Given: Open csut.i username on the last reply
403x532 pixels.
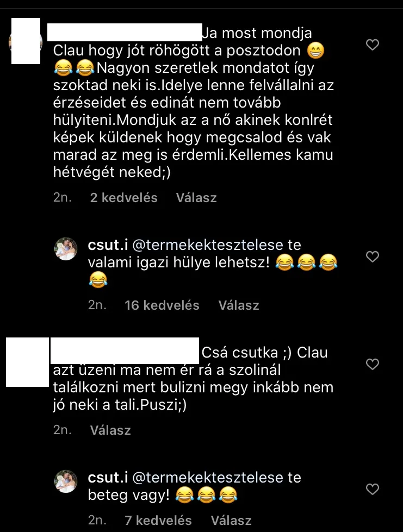Looking at the screenshot, I should pyautogui.click(x=108, y=477).
